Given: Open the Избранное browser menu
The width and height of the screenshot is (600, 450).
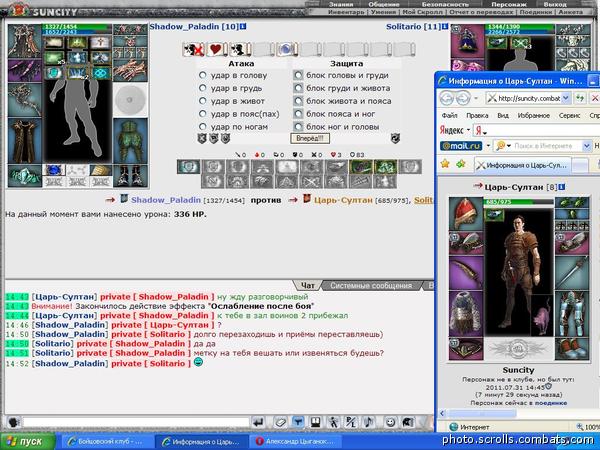Looking at the screenshot, I should point(533,115).
